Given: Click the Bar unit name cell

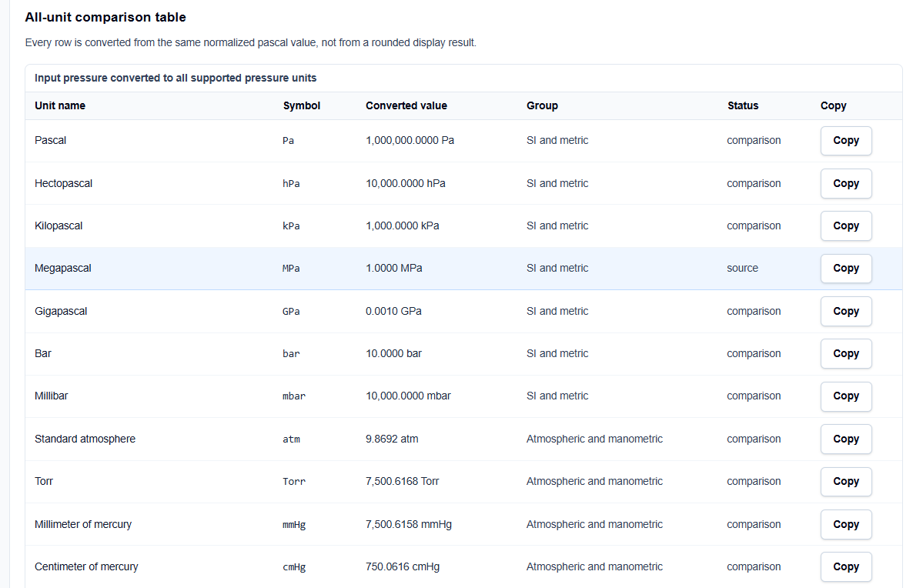Looking at the screenshot, I should click(43, 353).
